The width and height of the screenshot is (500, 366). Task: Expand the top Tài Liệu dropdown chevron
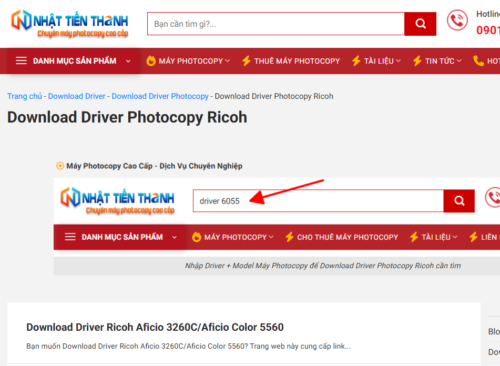tap(398, 61)
